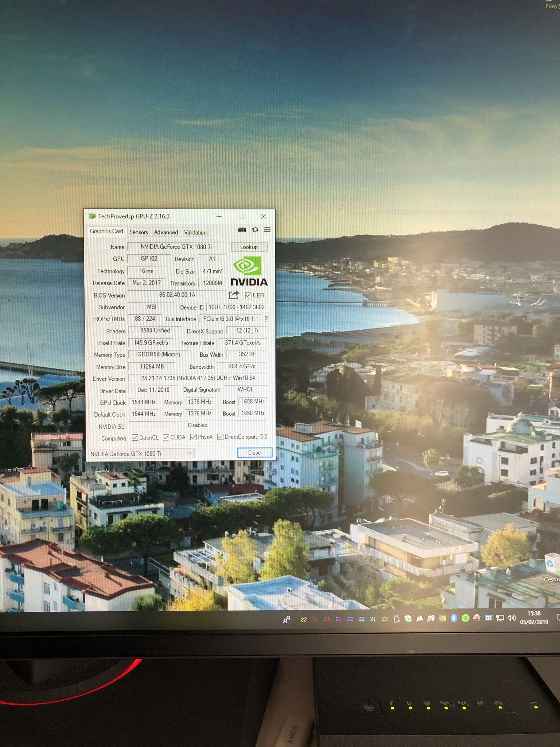Viewport: 560px width, 747px height.
Task: Open the Cestino recycle bin desktop icon
Action: tap(552, 568)
